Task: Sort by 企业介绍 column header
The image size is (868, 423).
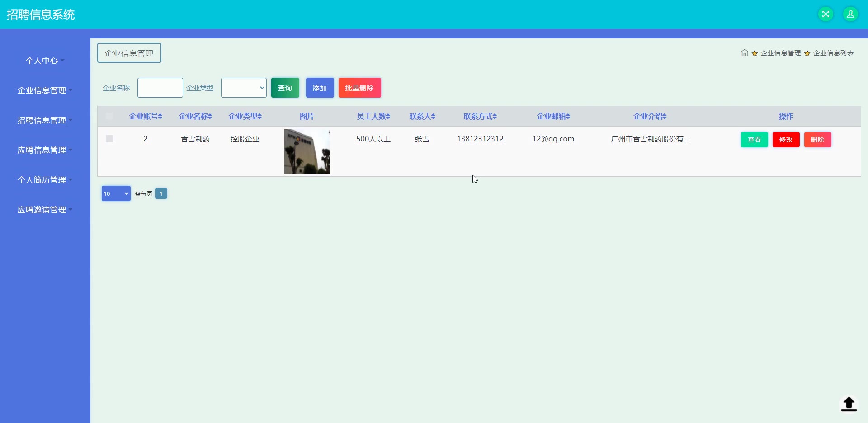Action: coord(650,116)
